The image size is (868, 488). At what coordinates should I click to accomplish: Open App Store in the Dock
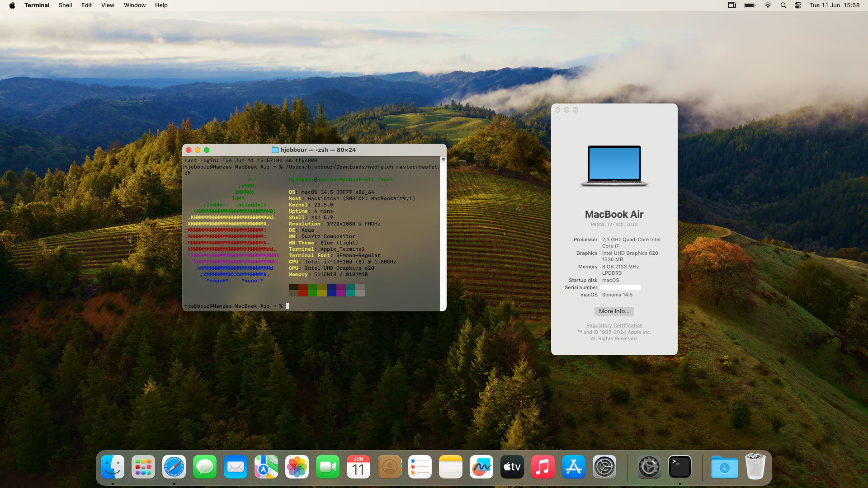pyautogui.click(x=574, y=467)
